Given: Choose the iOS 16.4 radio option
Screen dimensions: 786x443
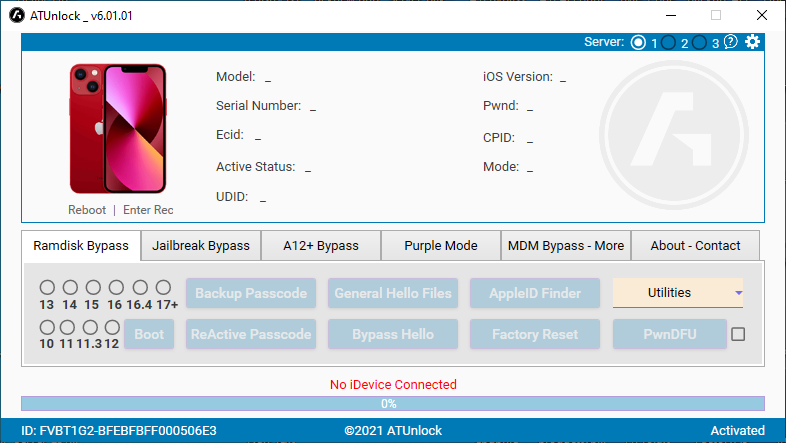Looking at the screenshot, I should 140,288.
